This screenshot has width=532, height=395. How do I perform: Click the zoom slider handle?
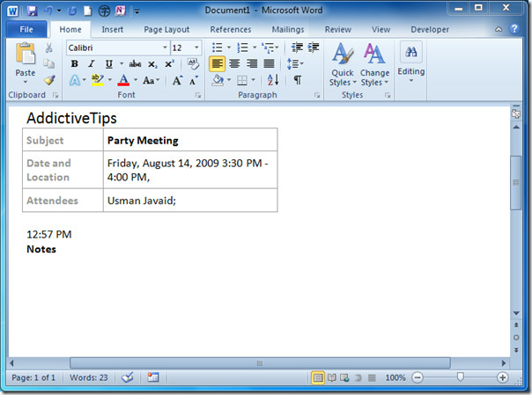click(x=460, y=377)
